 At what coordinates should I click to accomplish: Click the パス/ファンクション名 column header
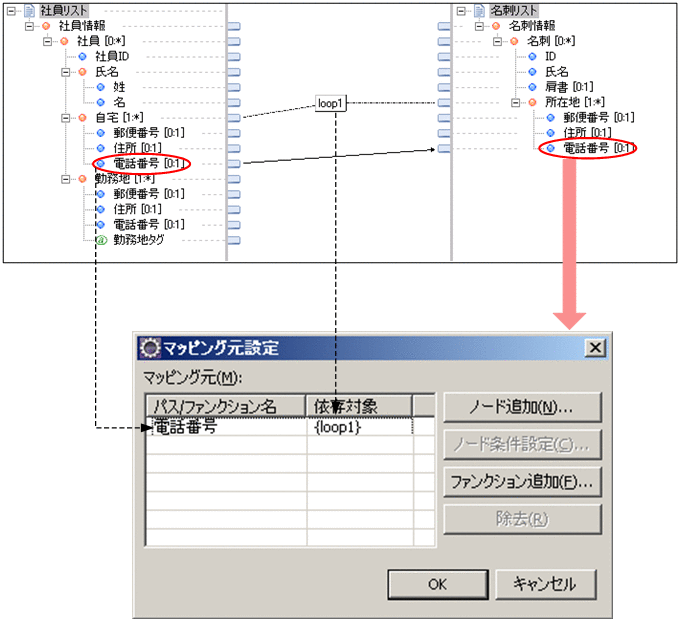(226, 407)
